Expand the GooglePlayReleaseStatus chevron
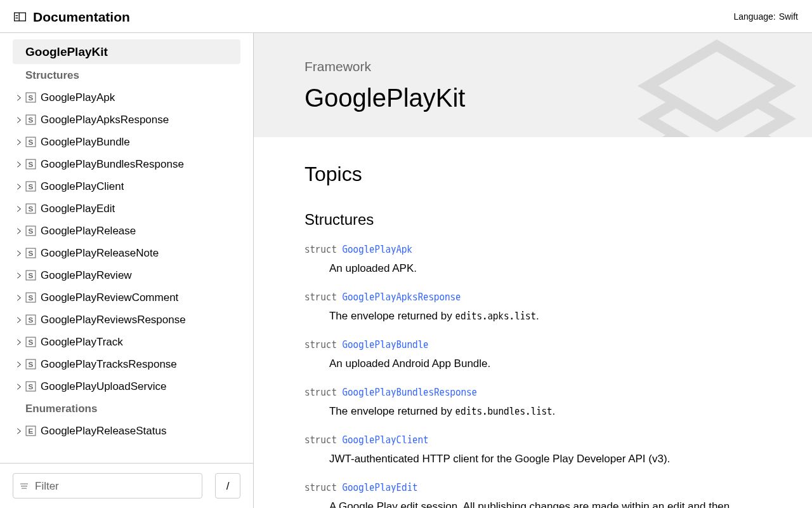Screen dimensions: 812x508 pyautogui.click(x=18, y=431)
